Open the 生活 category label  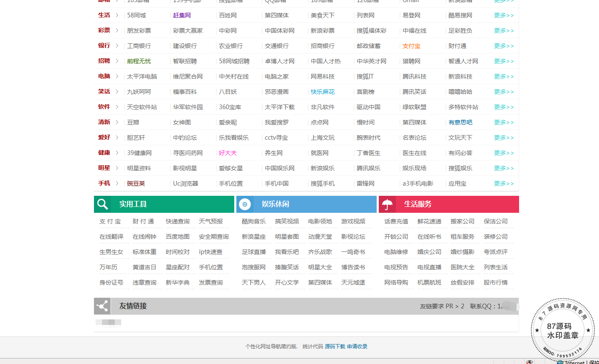[x=104, y=15]
